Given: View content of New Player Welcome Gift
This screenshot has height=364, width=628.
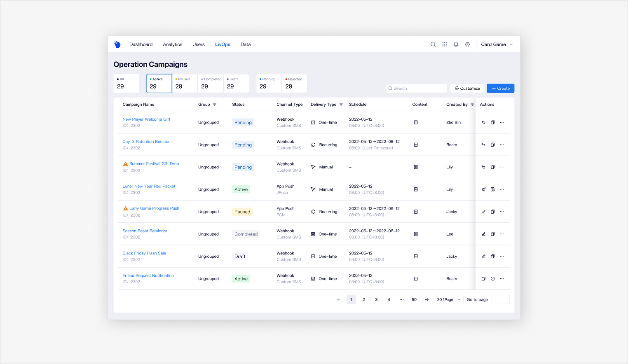Looking at the screenshot, I should point(416,123).
